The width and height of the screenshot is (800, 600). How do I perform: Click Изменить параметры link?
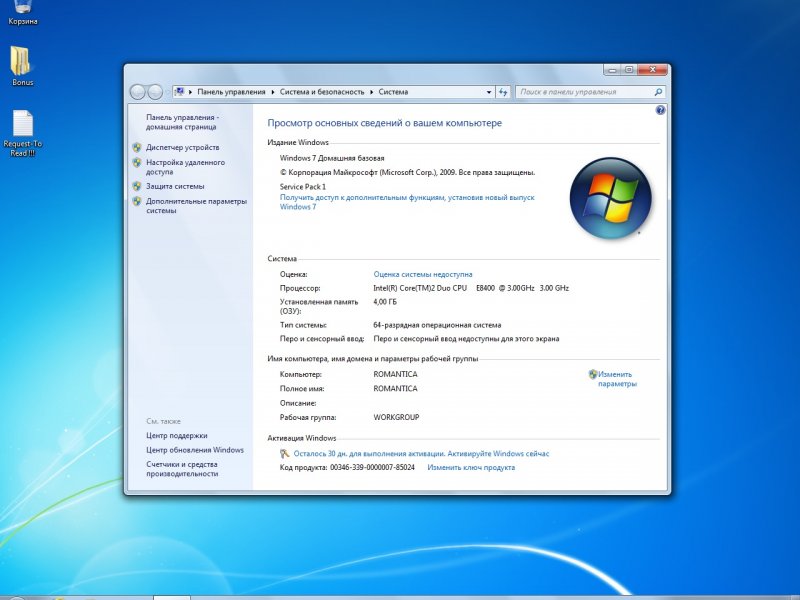pos(617,379)
